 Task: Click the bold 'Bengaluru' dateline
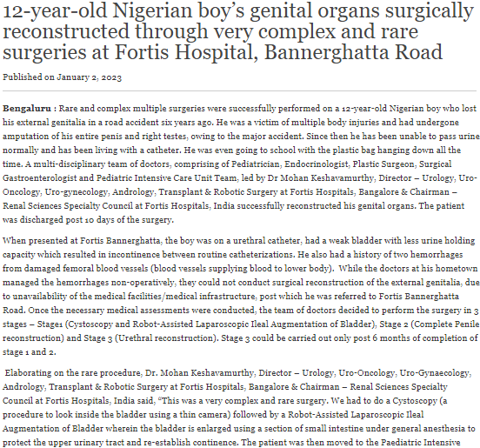(27, 109)
